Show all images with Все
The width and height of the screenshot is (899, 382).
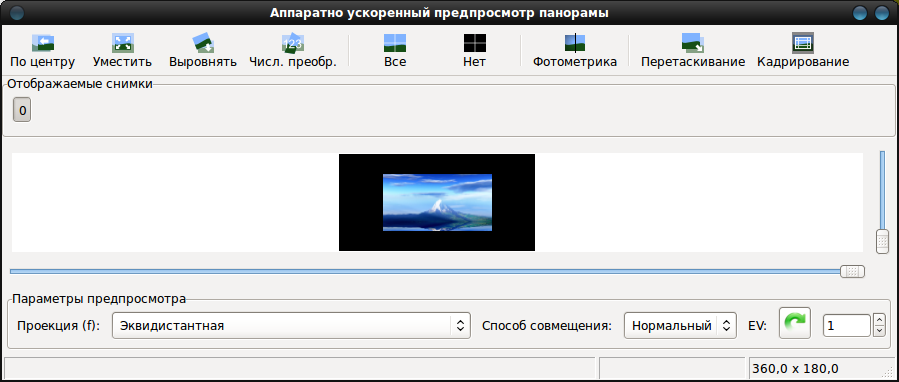point(395,50)
